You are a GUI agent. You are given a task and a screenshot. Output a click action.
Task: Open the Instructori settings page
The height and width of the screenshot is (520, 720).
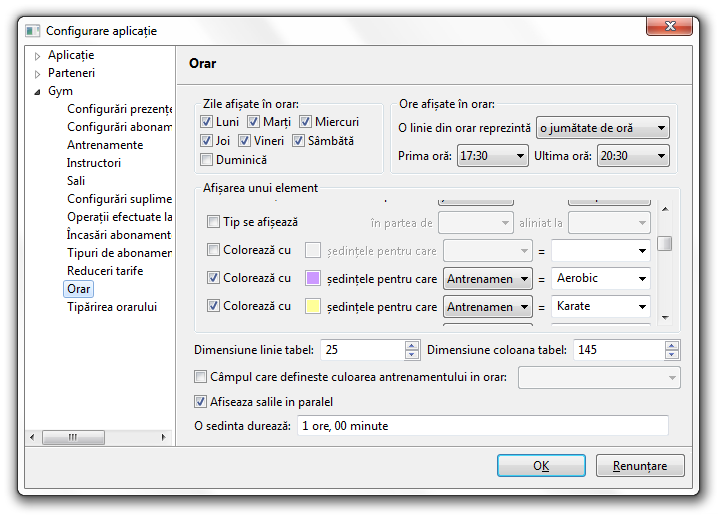tap(94, 163)
